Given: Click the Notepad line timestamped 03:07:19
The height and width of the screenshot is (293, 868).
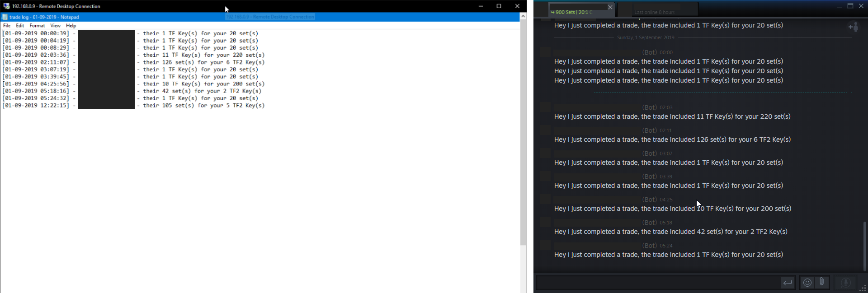Looking at the screenshot, I should [x=130, y=70].
